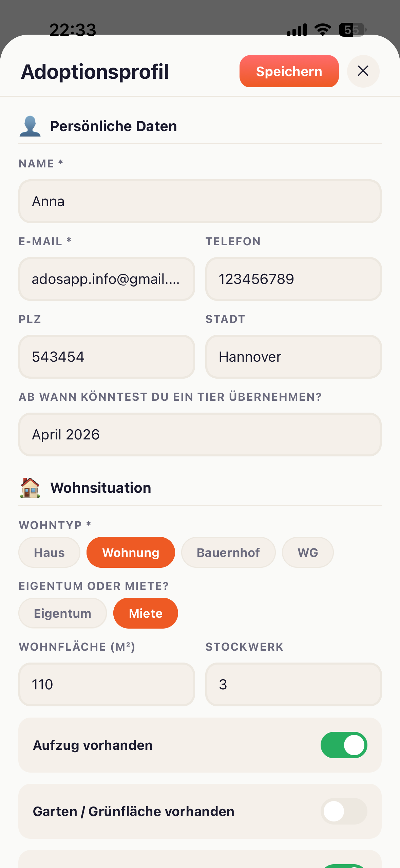Screen dimensions: 400x868
Task: Tap the Speichern button
Action: [x=289, y=71]
